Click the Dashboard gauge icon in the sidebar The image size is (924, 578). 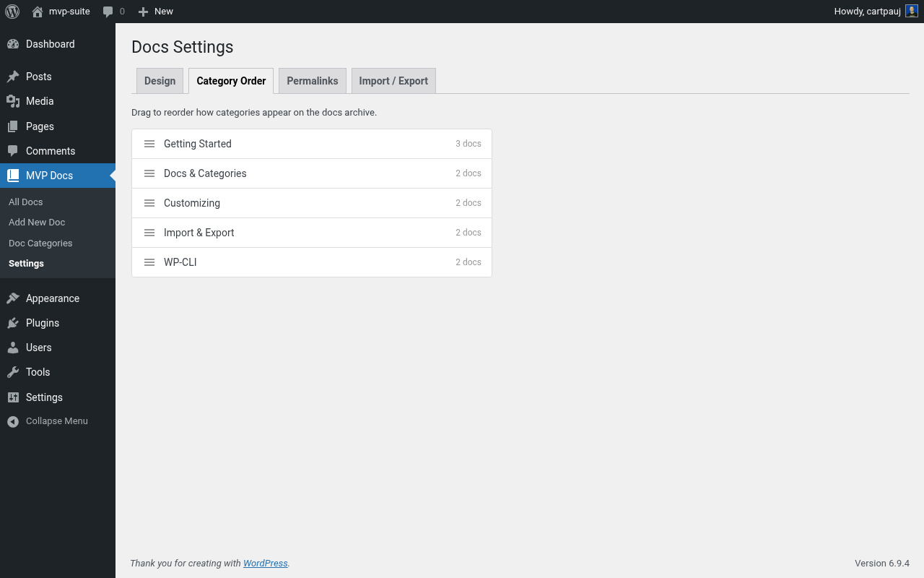14,44
